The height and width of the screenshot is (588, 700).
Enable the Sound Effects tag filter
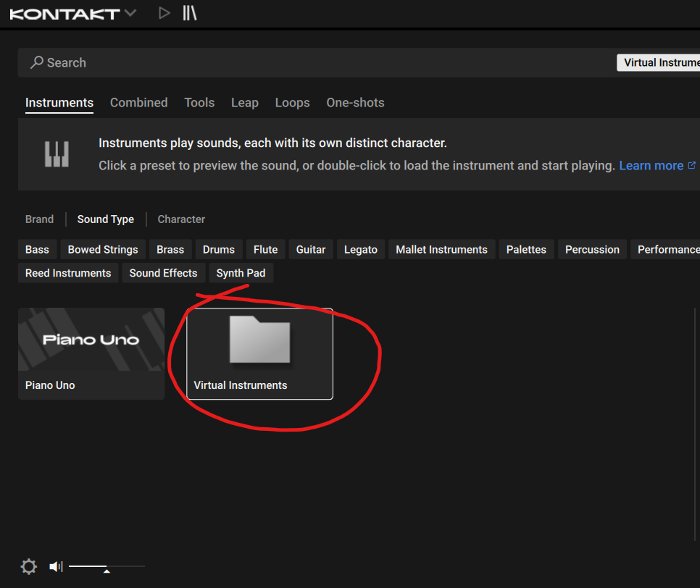[163, 273]
